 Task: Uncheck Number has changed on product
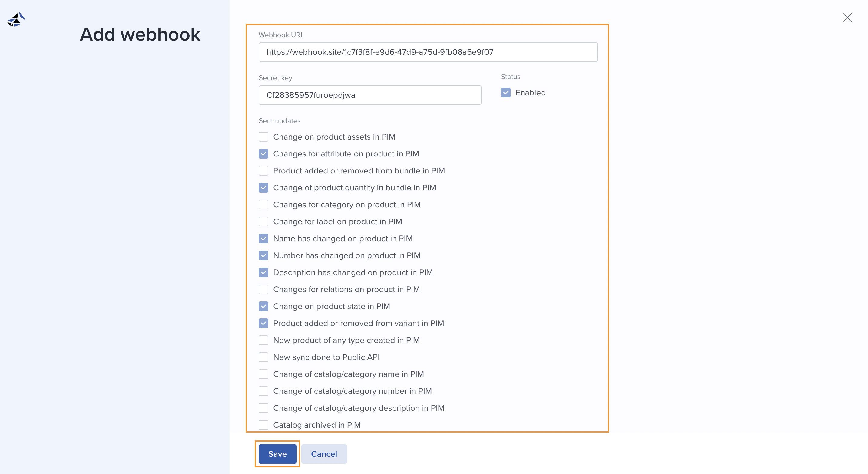[263, 255]
